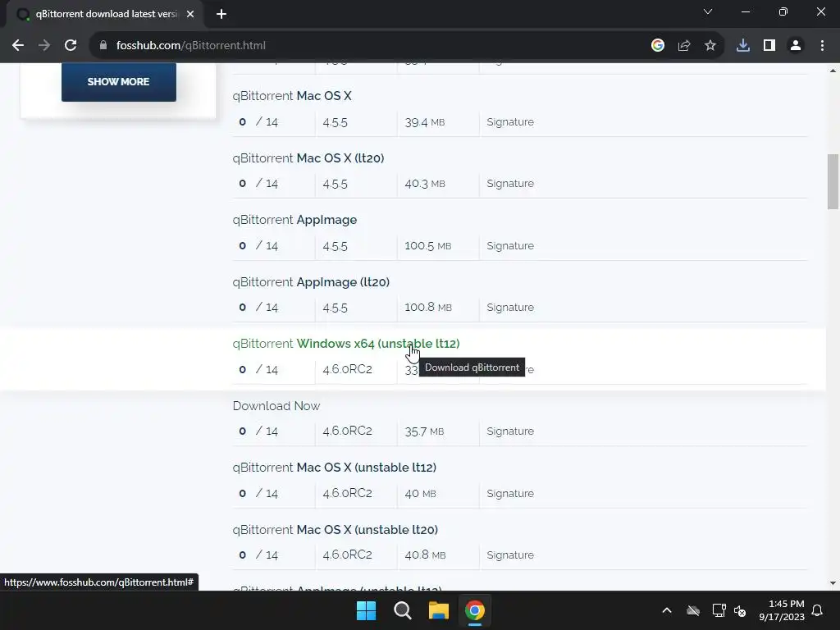Download qBittorrent AppImage
Image resolution: width=840 pixels, height=630 pixels.
294,220
